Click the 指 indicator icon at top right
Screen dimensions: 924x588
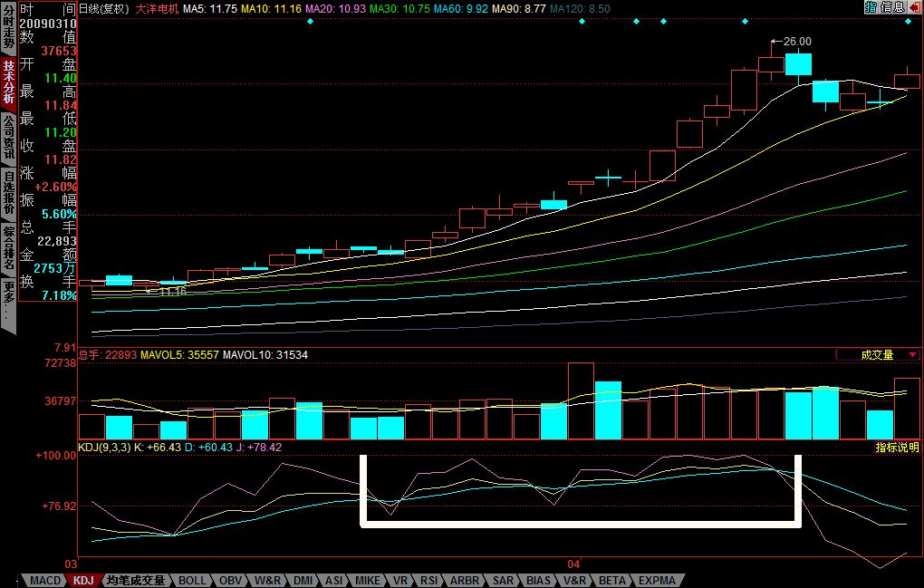(x=870, y=7)
